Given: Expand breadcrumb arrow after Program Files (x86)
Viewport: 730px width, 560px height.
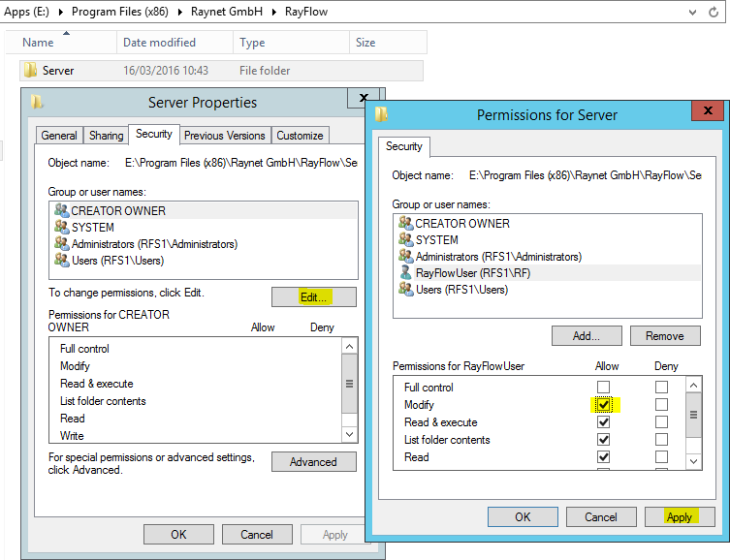Looking at the screenshot, I should click(x=180, y=12).
